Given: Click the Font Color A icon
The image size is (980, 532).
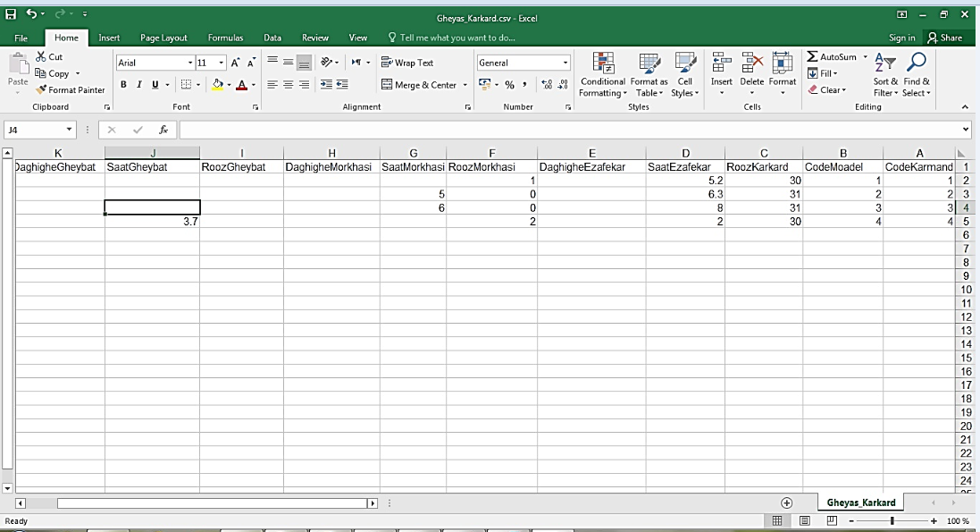Looking at the screenshot, I should 242,84.
